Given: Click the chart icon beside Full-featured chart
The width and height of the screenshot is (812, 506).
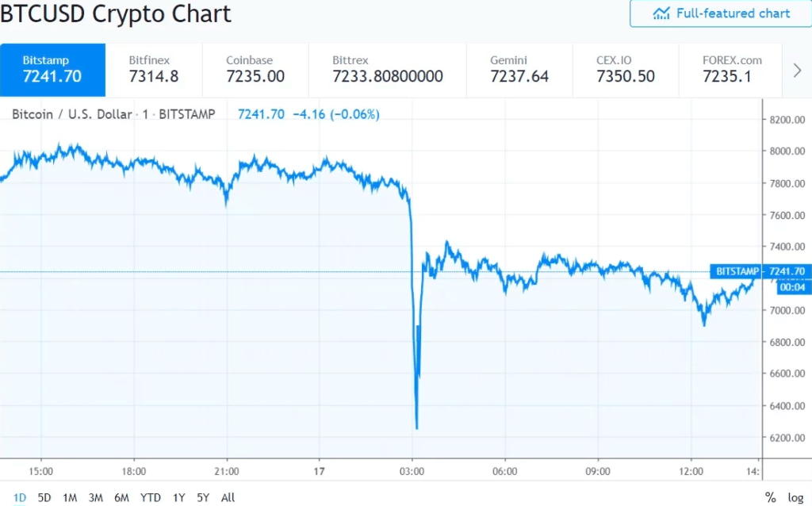Looking at the screenshot, I should tap(661, 13).
